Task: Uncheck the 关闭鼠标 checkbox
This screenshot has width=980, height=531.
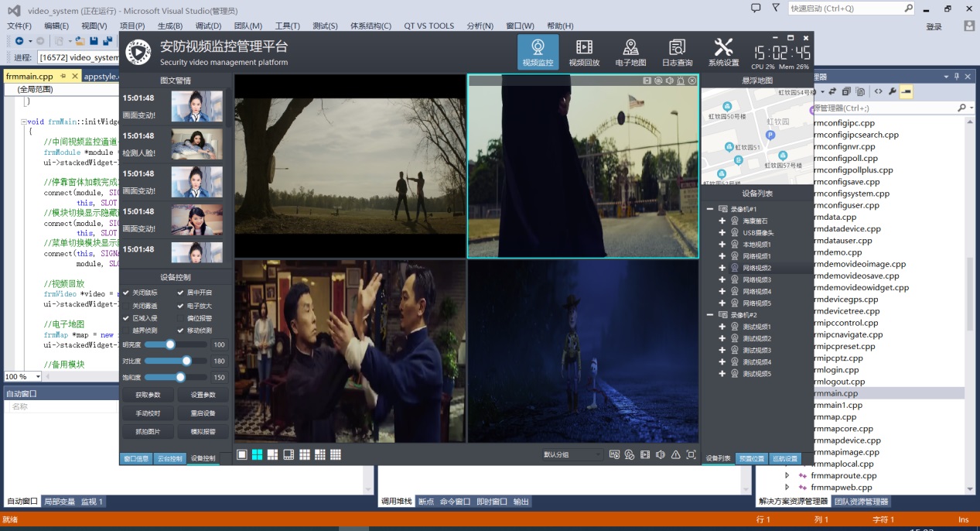Action: [126, 293]
